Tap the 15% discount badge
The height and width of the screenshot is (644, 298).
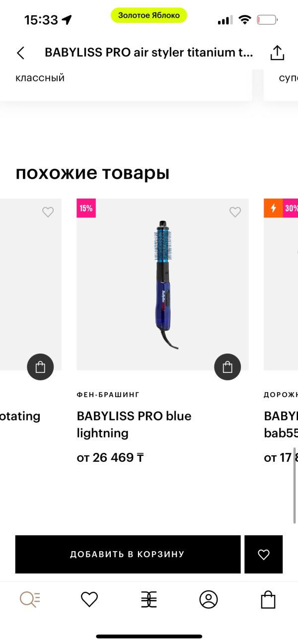(x=86, y=208)
